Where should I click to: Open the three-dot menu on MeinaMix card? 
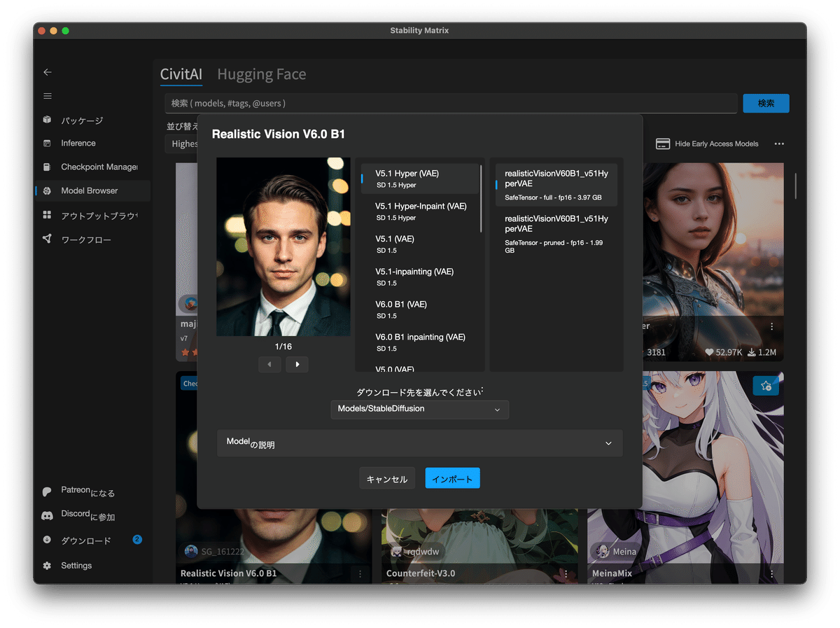pyautogui.click(x=772, y=573)
